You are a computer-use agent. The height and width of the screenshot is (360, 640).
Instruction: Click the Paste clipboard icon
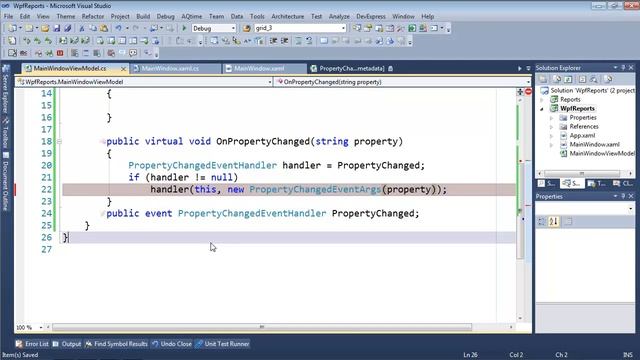[104, 28]
